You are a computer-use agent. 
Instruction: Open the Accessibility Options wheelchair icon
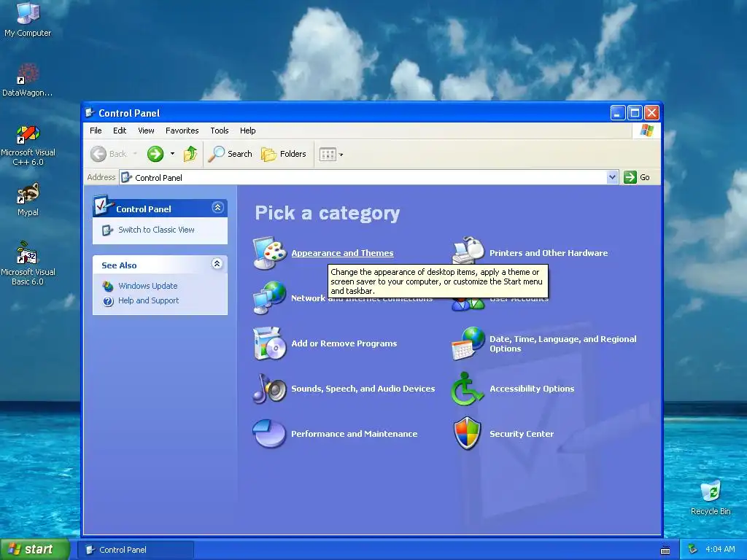click(468, 389)
